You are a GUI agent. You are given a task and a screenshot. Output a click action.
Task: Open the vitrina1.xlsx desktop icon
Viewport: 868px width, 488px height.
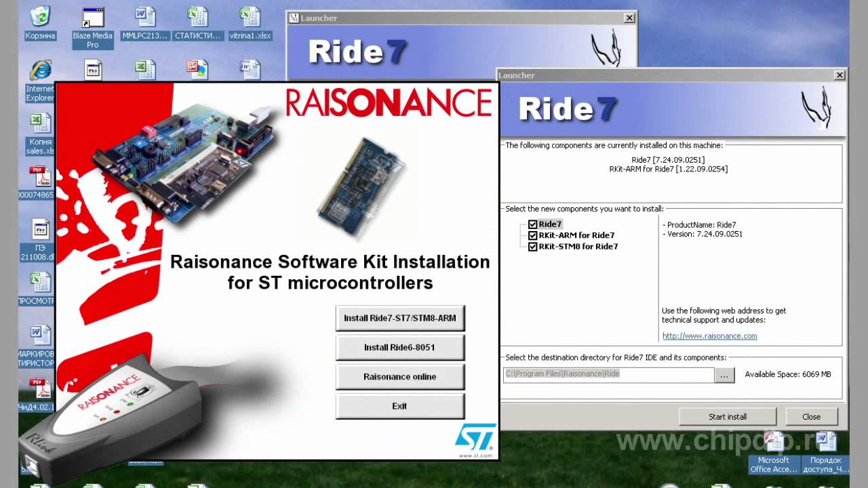(250, 22)
